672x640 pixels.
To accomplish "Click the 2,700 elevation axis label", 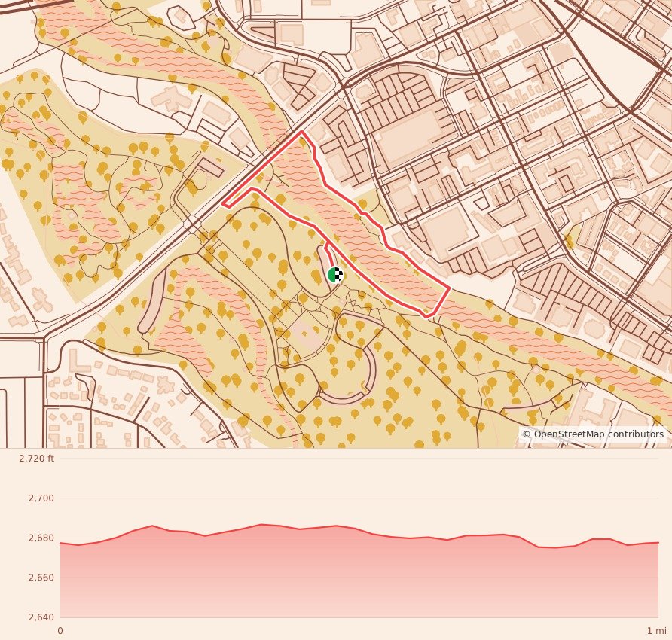I will point(41,498).
